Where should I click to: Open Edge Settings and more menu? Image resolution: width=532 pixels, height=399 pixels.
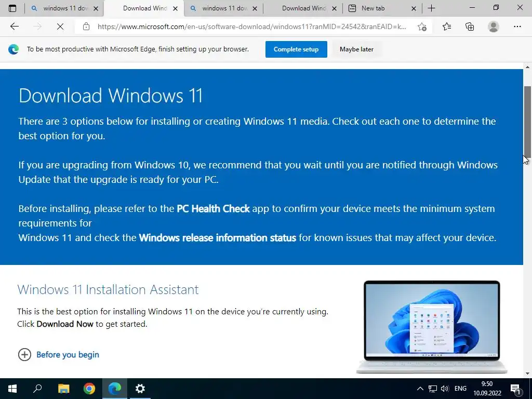click(517, 26)
